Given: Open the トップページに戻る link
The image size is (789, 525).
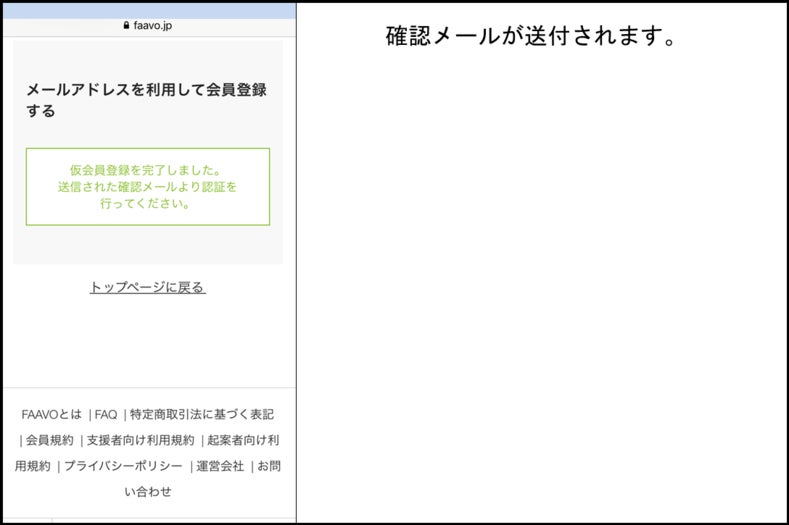Looking at the screenshot, I should point(147,287).
